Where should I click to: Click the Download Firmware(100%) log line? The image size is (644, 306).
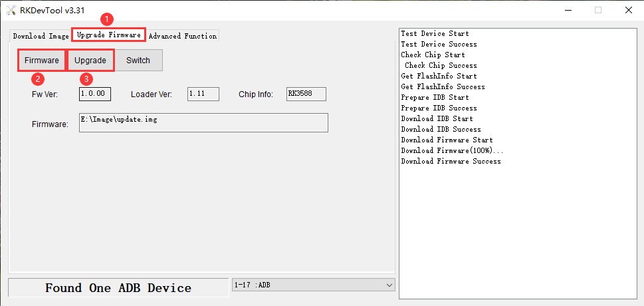click(452, 150)
